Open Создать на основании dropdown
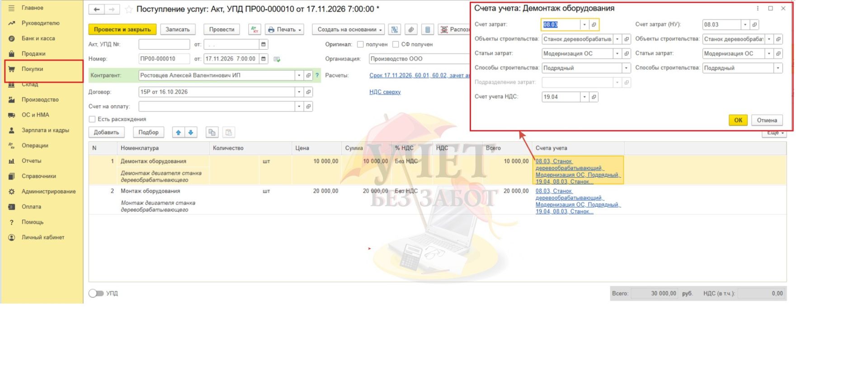The image size is (868, 369). tap(348, 29)
